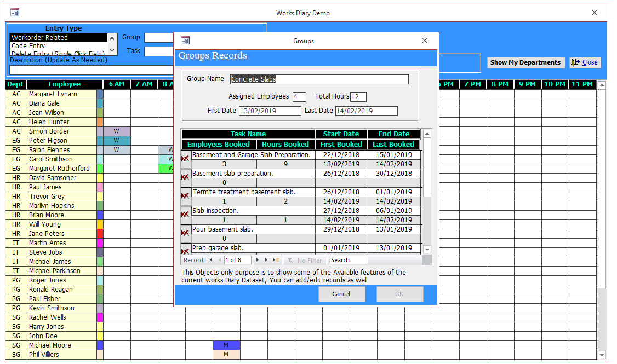Click the greyed OK button
Image resolution: width=617 pixels, height=364 pixels.
coord(399,294)
